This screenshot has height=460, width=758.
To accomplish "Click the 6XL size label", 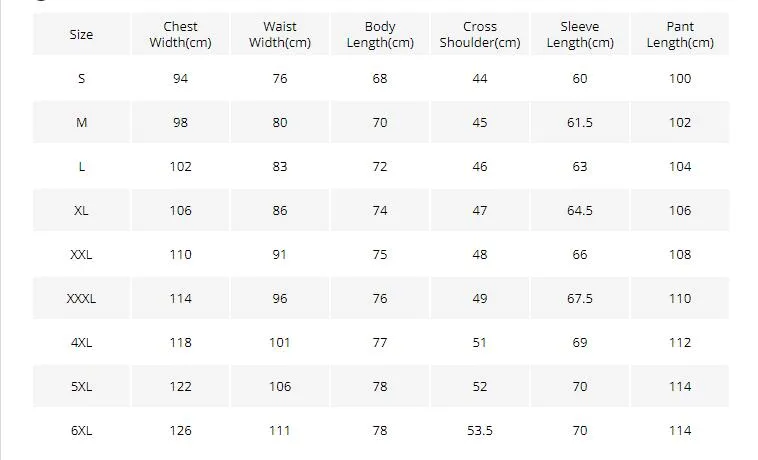I will click(81, 431).
